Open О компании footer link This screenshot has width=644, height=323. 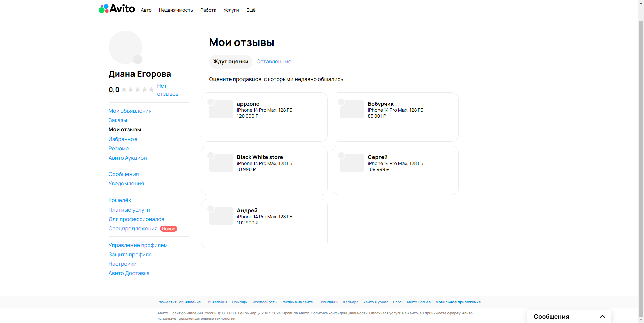[328, 302]
